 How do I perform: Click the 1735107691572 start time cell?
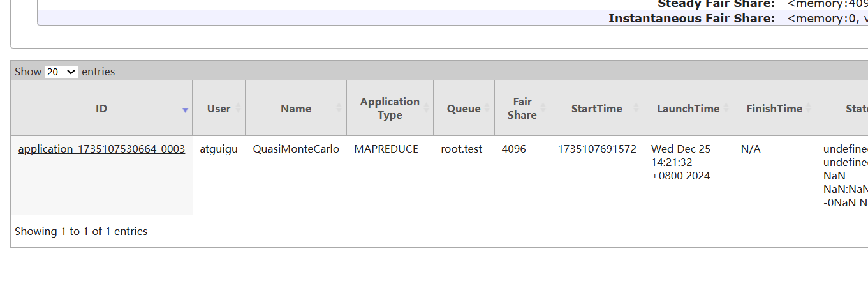[597, 149]
